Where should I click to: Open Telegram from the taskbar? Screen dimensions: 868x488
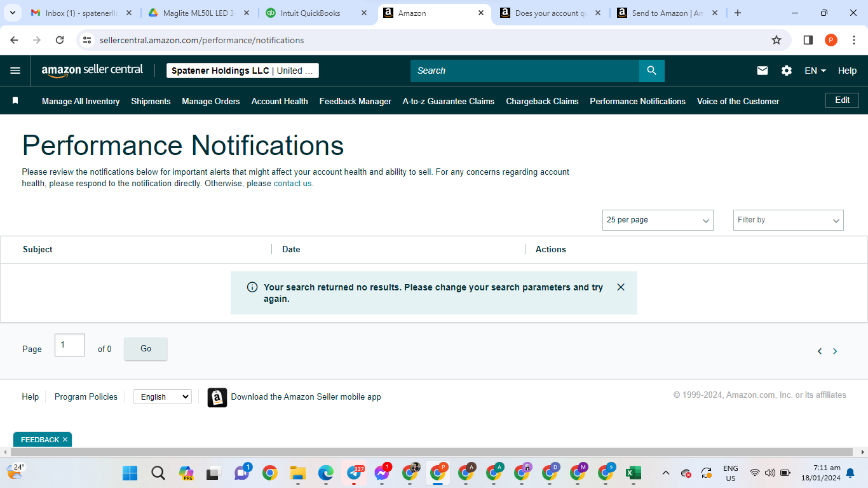pos(354,473)
